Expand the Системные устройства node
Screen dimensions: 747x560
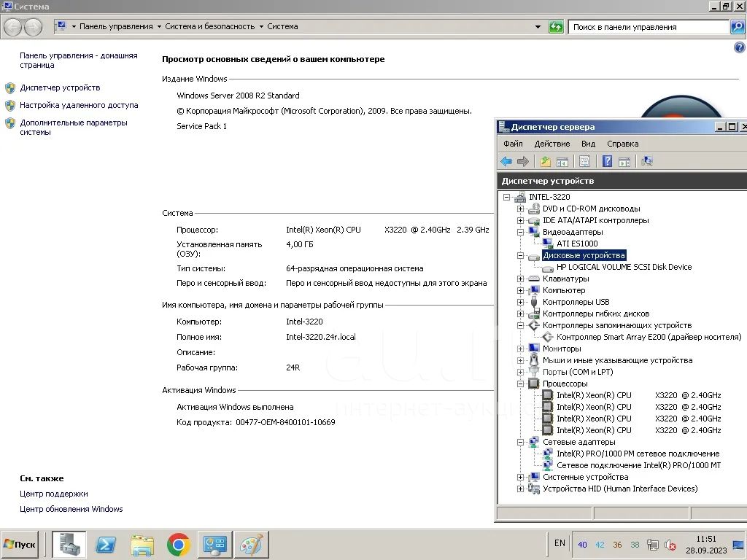click(521, 477)
